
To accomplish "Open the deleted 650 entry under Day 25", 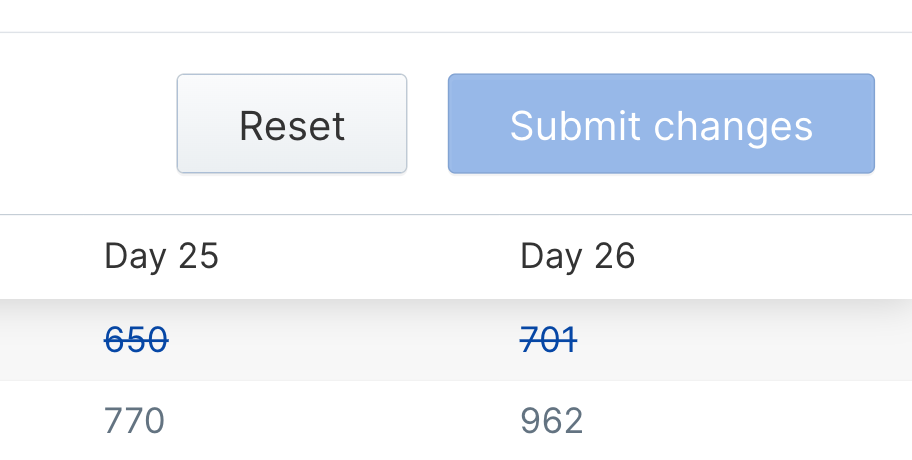I will [x=137, y=340].
